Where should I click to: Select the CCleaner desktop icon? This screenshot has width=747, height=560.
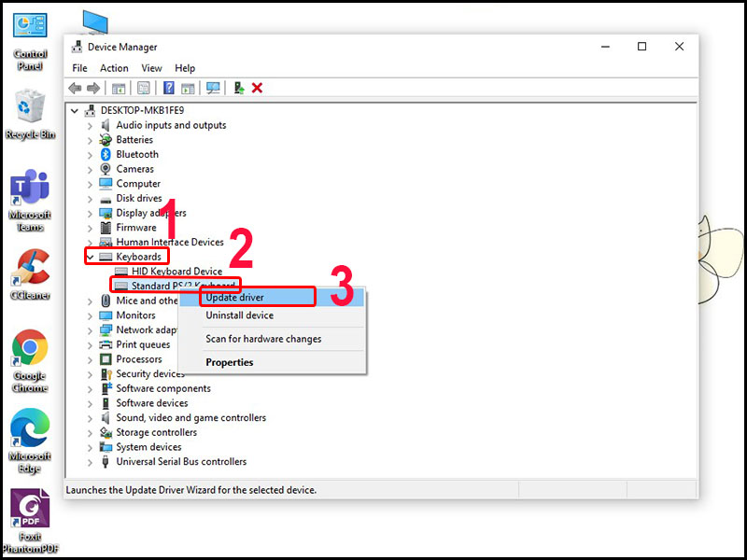[30, 274]
